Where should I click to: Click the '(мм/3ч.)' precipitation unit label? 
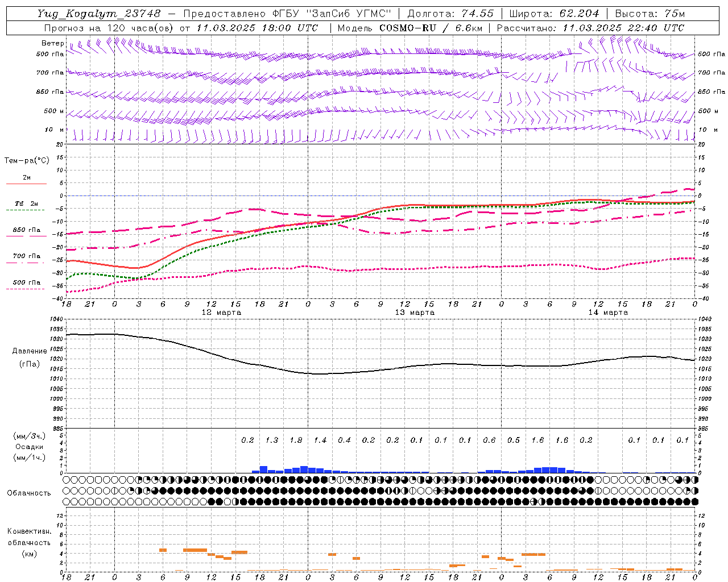[30, 436]
